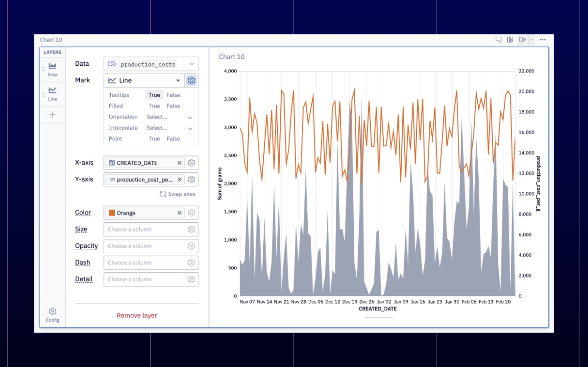Open the Mark type Line dropdown
This screenshot has height=367, width=588.
click(x=145, y=80)
